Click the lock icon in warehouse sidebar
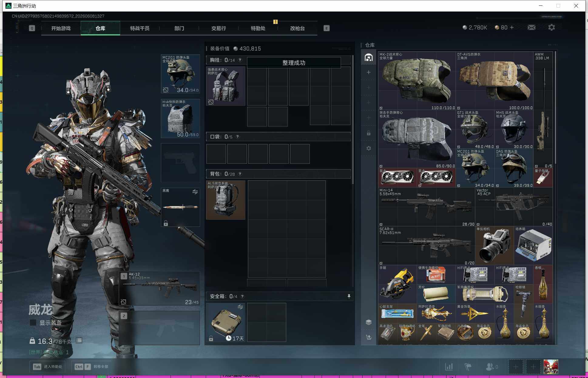 [369, 133]
